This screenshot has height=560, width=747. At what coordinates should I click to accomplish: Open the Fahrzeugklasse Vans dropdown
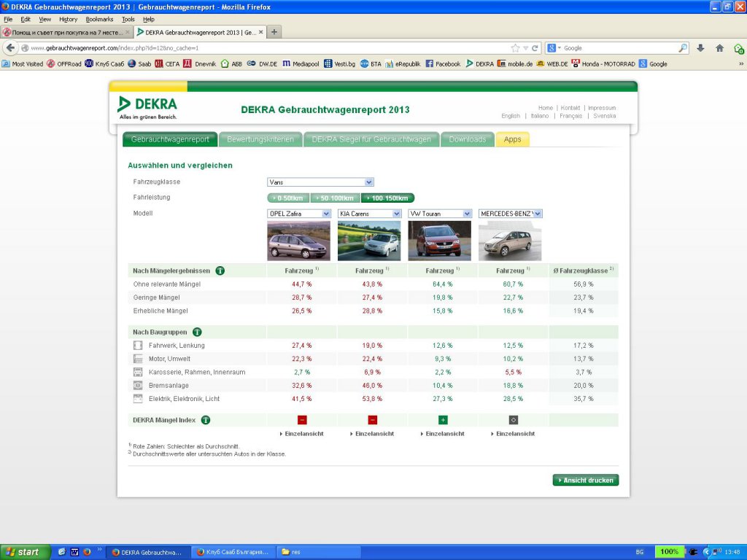[320, 182]
